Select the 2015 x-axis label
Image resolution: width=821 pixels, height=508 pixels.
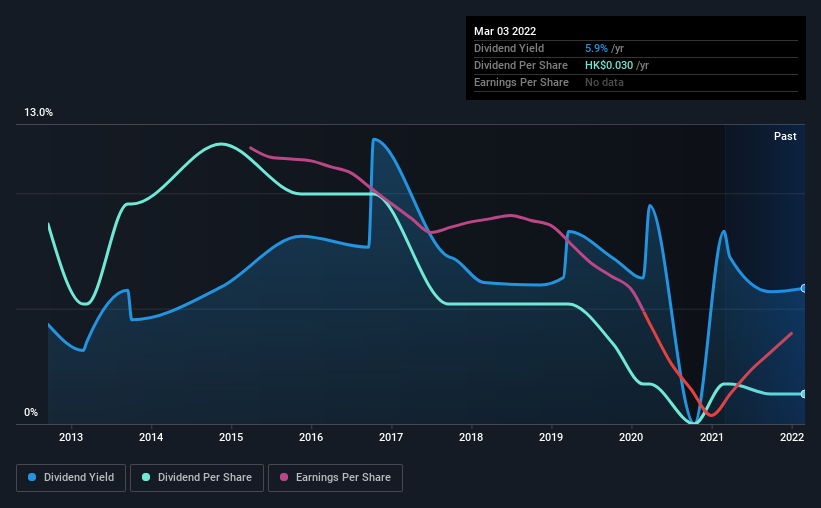(231, 437)
